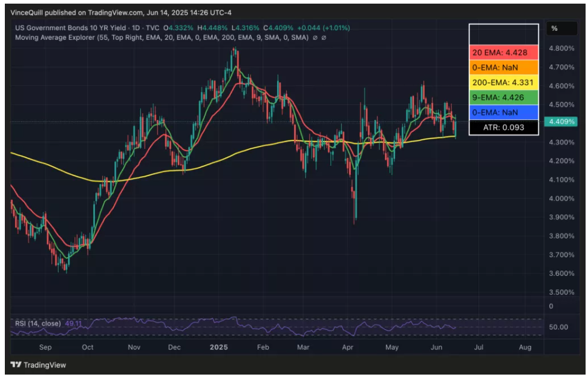Click the yellow 200-EMA table row
The width and height of the screenshot is (588, 377).
click(503, 82)
